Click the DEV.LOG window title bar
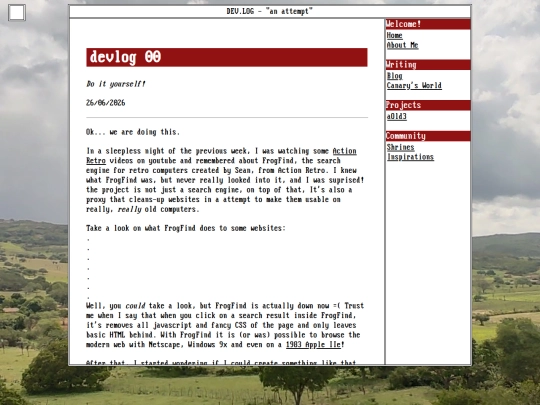540x405 pixels. click(x=270, y=11)
